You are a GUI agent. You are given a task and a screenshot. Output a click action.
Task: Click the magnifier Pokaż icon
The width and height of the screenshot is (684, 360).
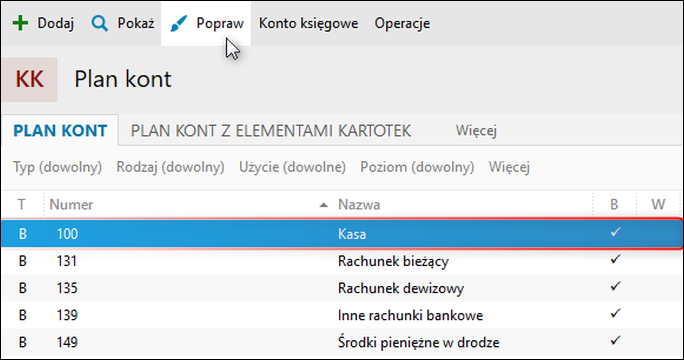[99, 23]
